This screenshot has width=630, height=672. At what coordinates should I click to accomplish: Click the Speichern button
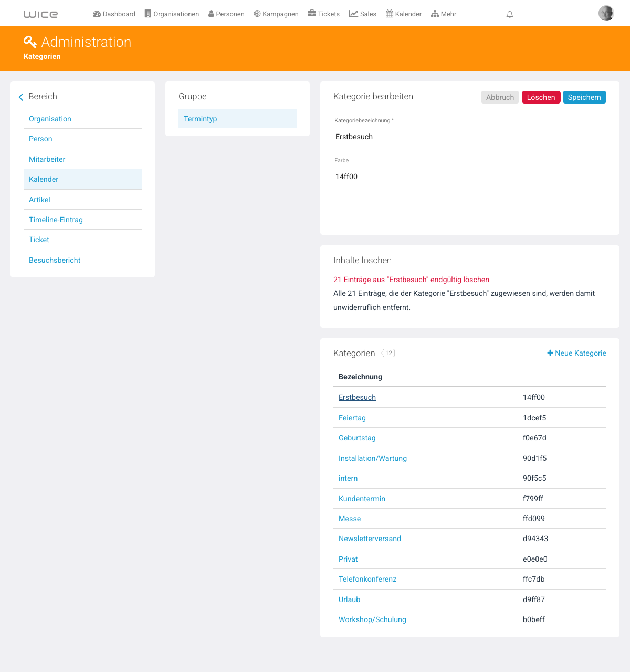[584, 97]
